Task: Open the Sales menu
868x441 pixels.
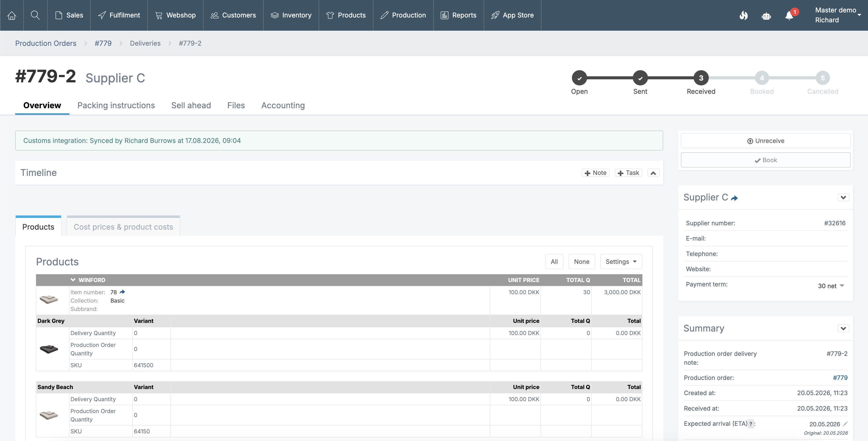Action: (x=69, y=15)
